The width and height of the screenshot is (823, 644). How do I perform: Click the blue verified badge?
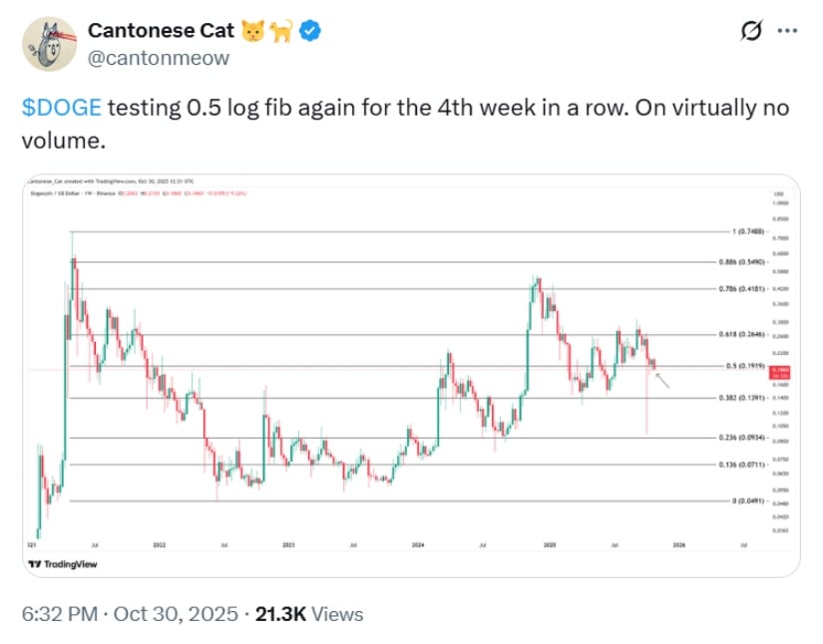[x=312, y=31]
